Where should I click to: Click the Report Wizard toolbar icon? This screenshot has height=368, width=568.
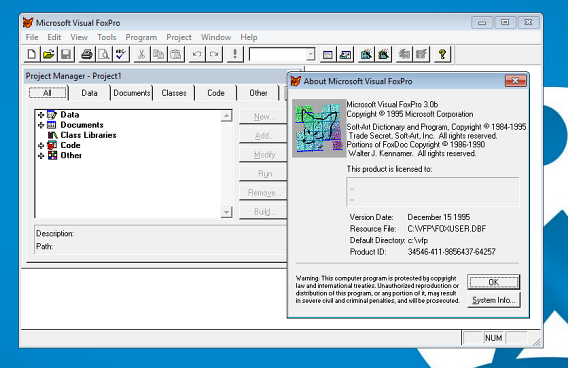click(x=383, y=54)
